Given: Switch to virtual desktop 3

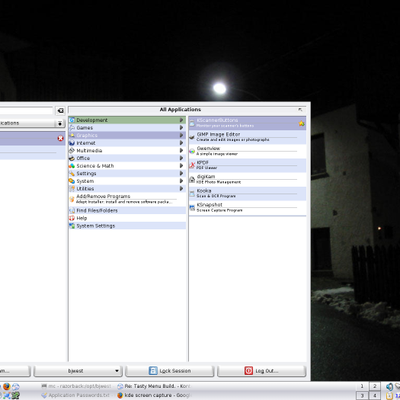Looking at the screenshot, I should [x=362, y=396].
